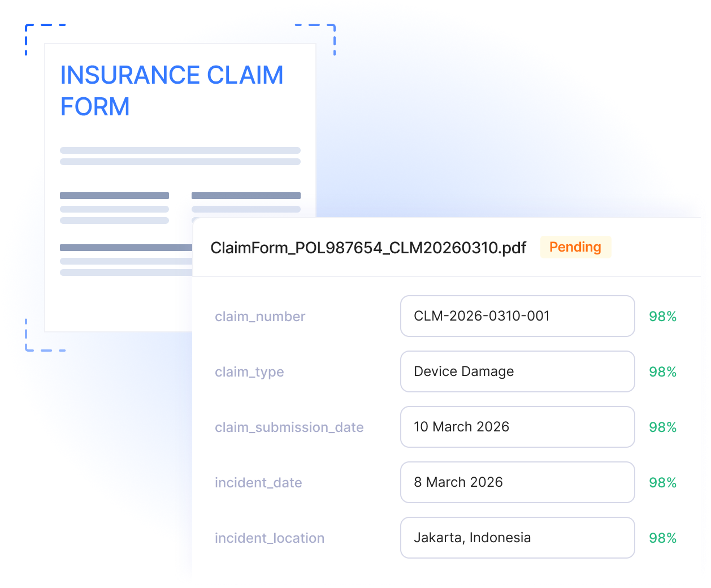Select the claim_type field label

[x=249, y=372]
